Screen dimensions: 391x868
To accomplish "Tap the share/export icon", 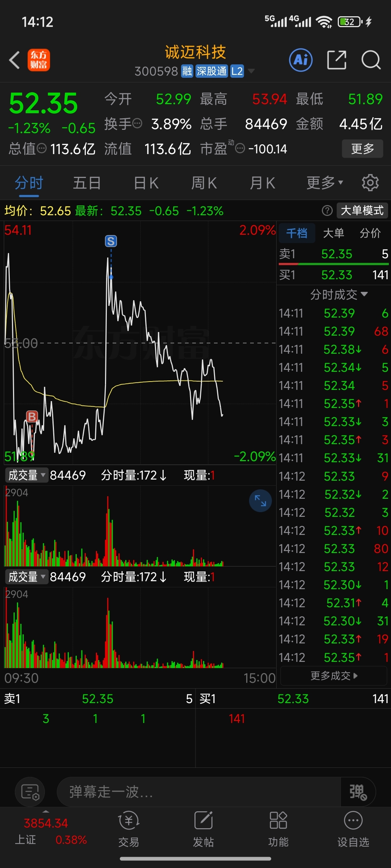I will click(337, 60).
